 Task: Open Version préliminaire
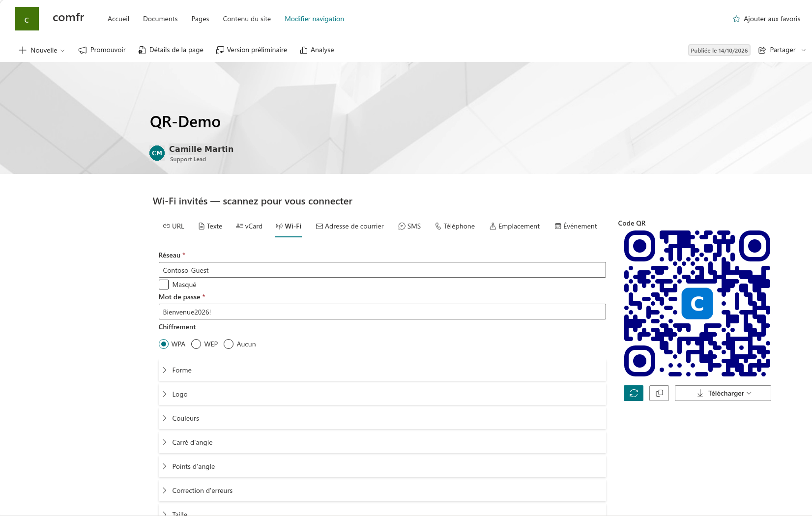click(x=252, y=50)
